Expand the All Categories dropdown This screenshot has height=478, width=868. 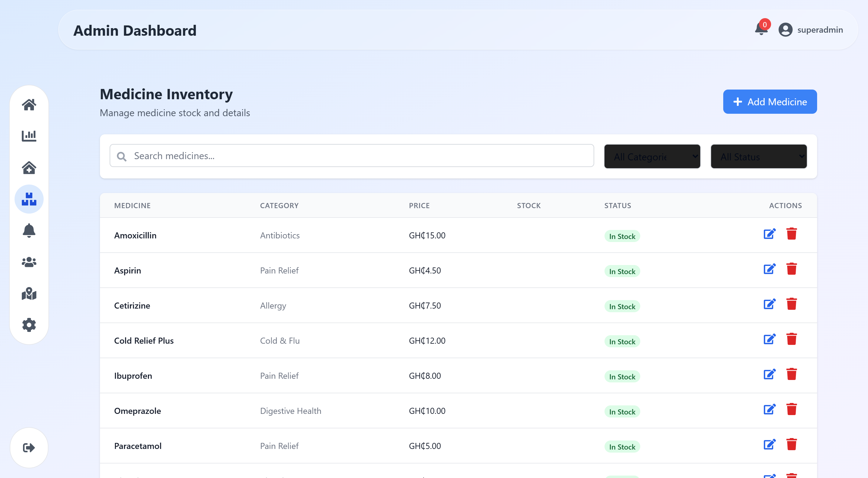652,156
